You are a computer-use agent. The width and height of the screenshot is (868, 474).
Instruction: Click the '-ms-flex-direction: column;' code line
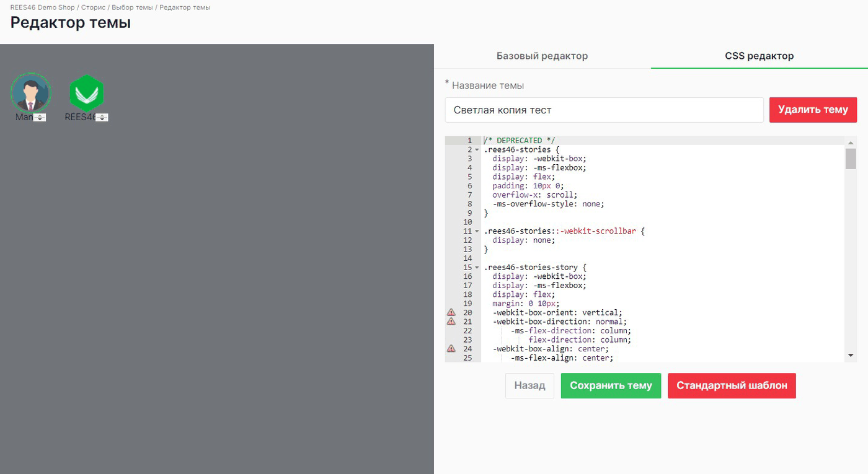point(571,331)
